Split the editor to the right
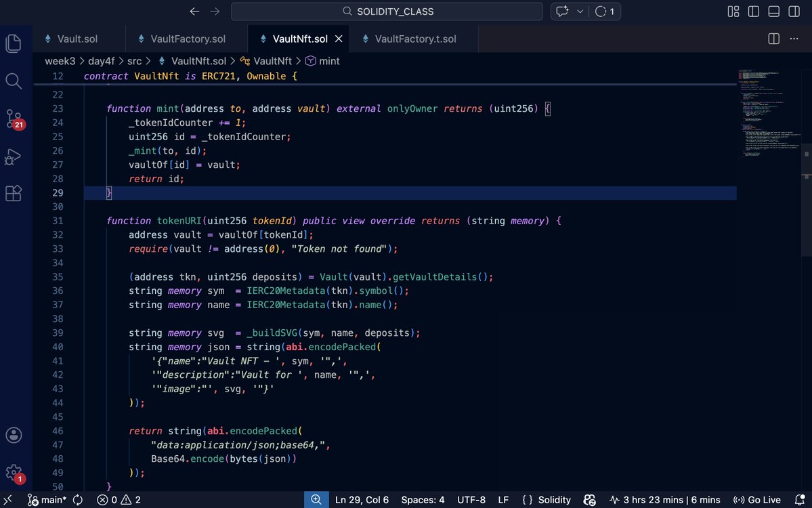Viewport: 812px width, 508px height. (773, 39)
